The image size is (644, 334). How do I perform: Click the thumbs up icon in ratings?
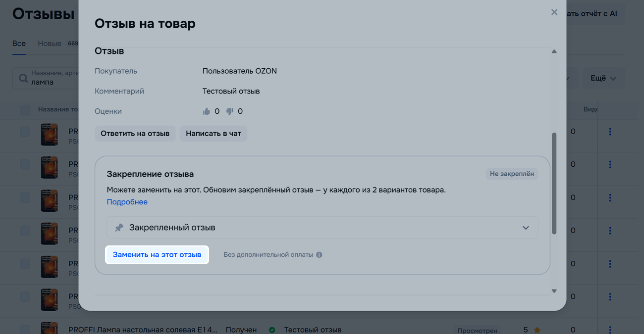[x=207, y=111]
